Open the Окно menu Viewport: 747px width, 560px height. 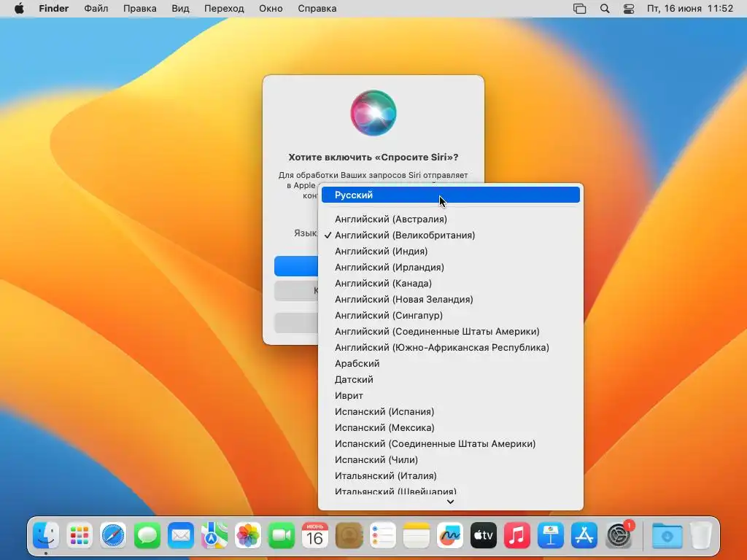271,9
